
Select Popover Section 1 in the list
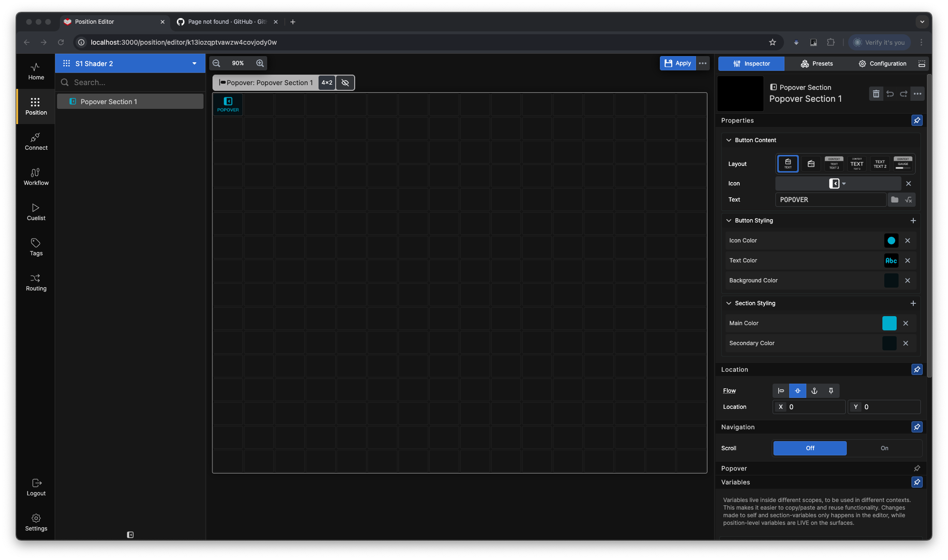[130, 102]
